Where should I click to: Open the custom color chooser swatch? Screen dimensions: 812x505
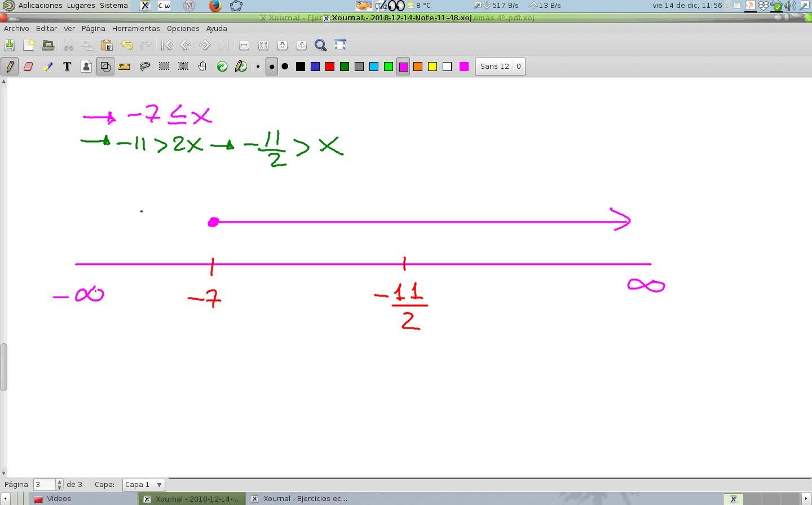point(464,67)
